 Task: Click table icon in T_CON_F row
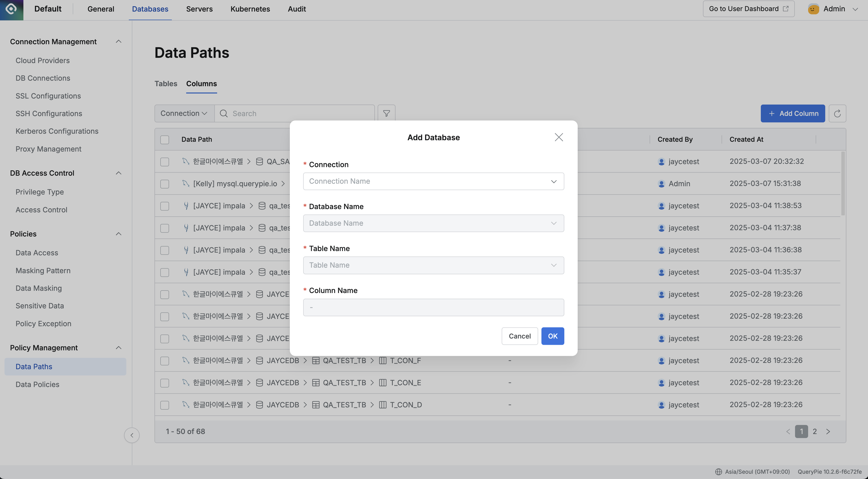point(315,361)
